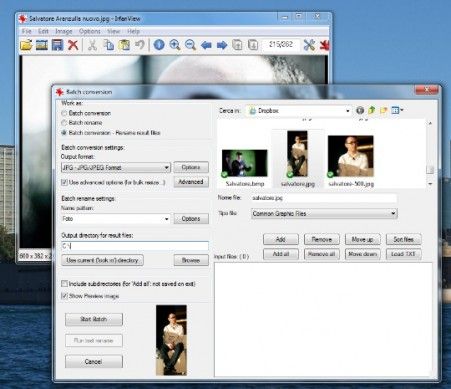Click the Paste clipboard icon
Viewport: 451px width, 389px height.
[x=124, y=45]
